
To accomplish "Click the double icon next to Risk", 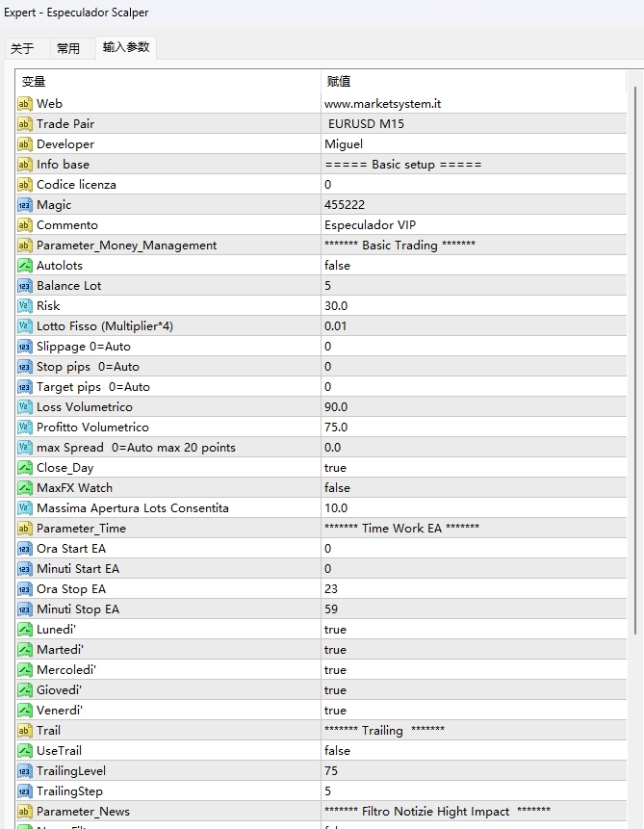I will coord(25,306).
